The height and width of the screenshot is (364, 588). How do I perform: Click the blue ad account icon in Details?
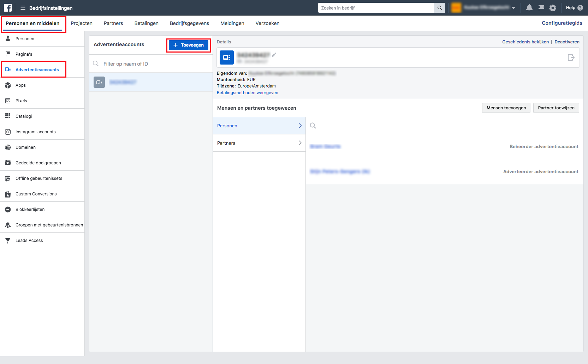(227, 57)
